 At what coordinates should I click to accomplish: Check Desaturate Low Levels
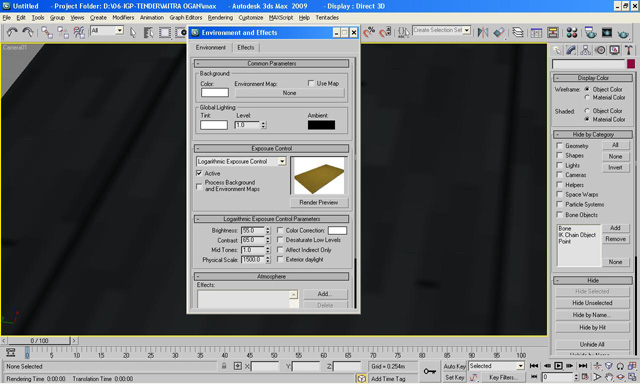280,240
